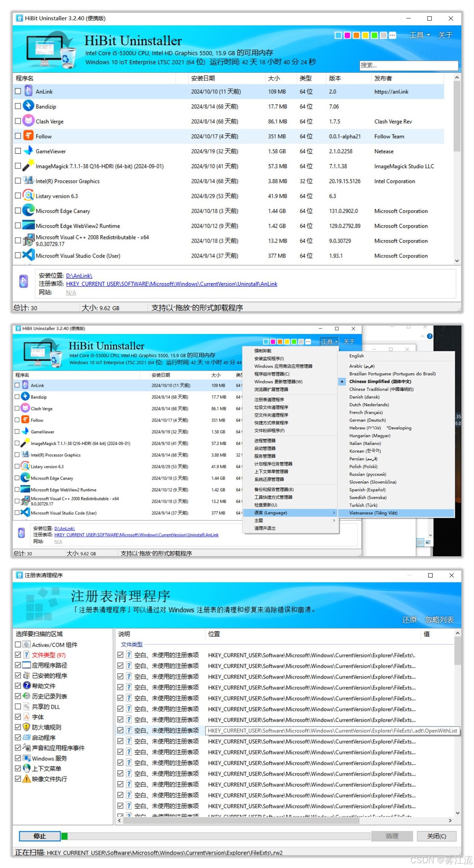Click the AnLink program icon in top window
The image size is (474, 868).
[x=29, y=91]
